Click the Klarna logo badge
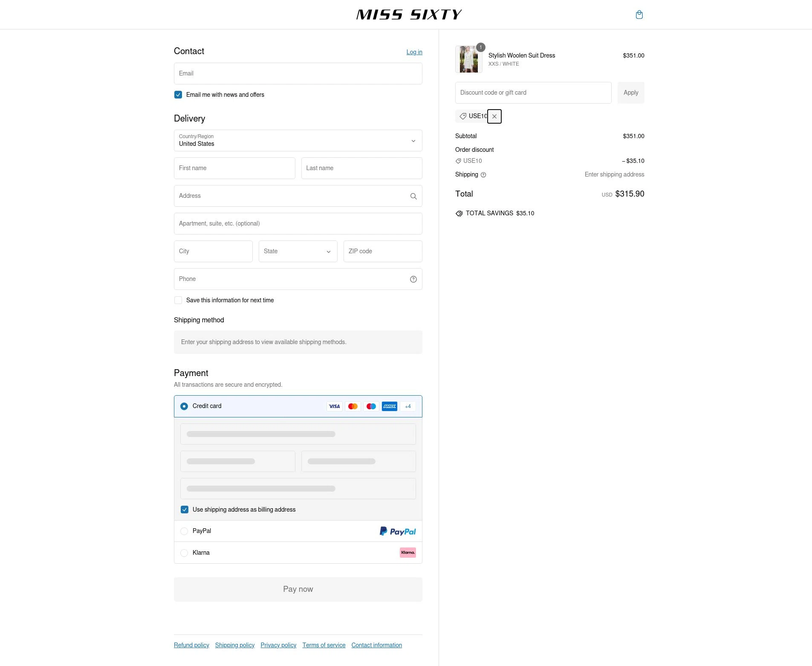This screenshot has width=812, height=666. point(408,553)
